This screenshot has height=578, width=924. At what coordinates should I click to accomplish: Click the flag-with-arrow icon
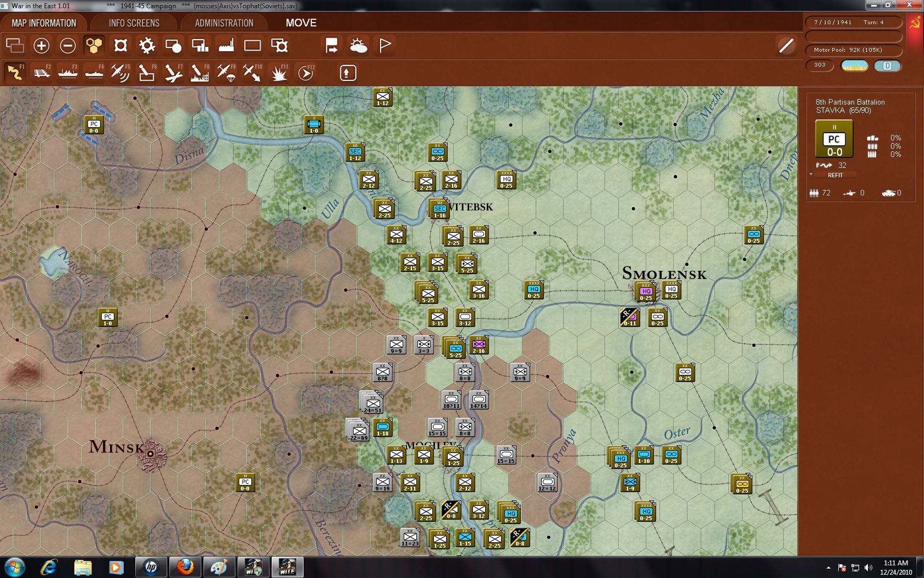[x=332, y=45]
